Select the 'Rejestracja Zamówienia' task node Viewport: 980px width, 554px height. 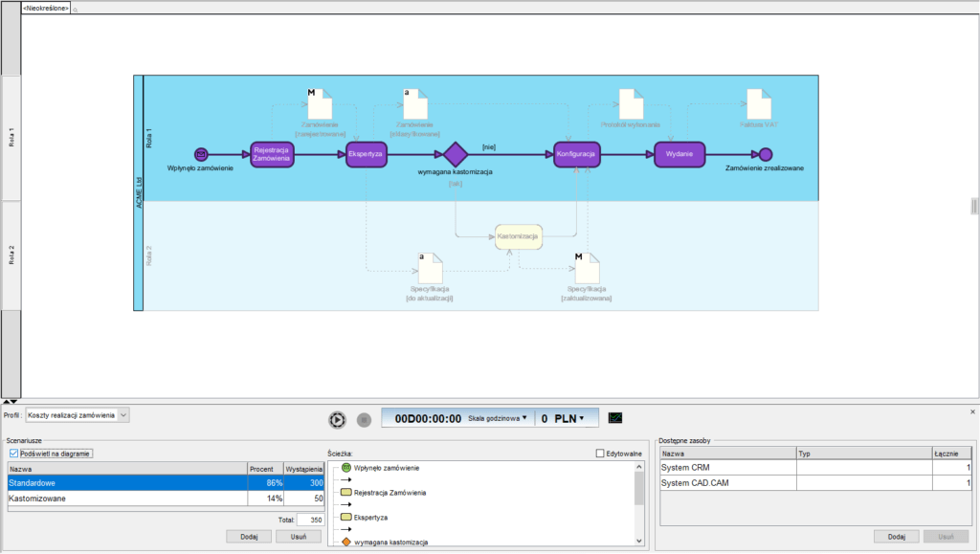click(272, 154)
